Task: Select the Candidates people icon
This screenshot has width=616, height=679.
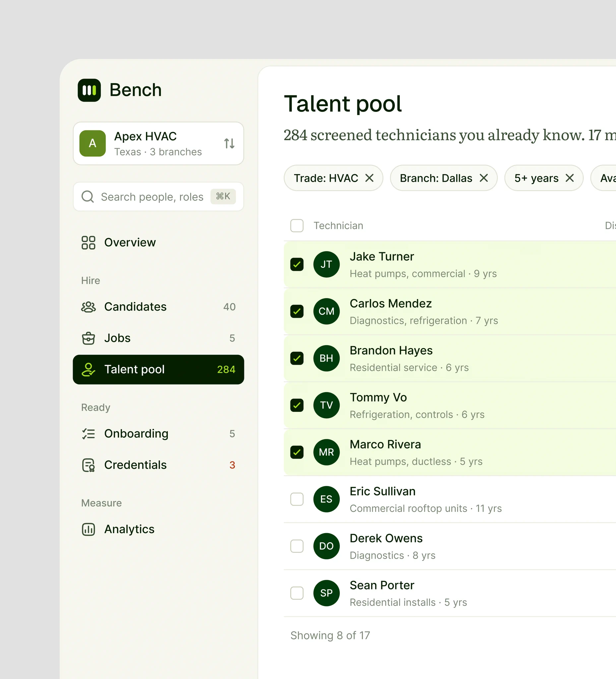Action: pyautogui.click(x=88, y=307)
